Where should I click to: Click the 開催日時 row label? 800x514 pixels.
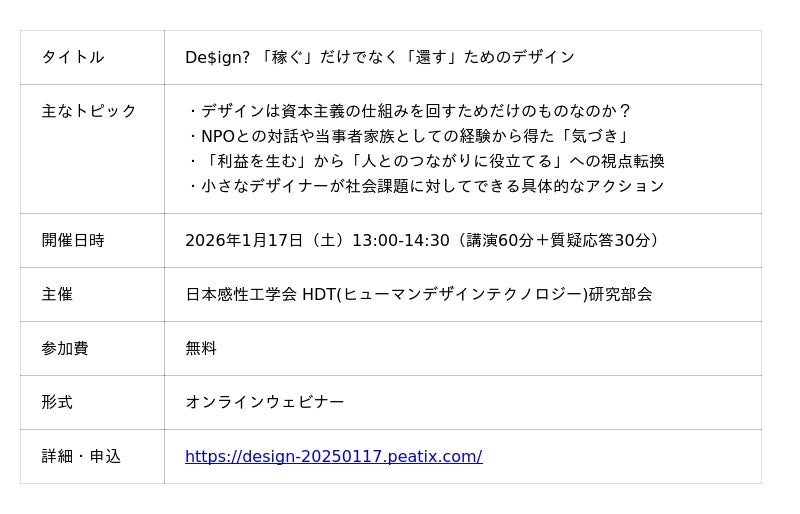coord(72,240)
